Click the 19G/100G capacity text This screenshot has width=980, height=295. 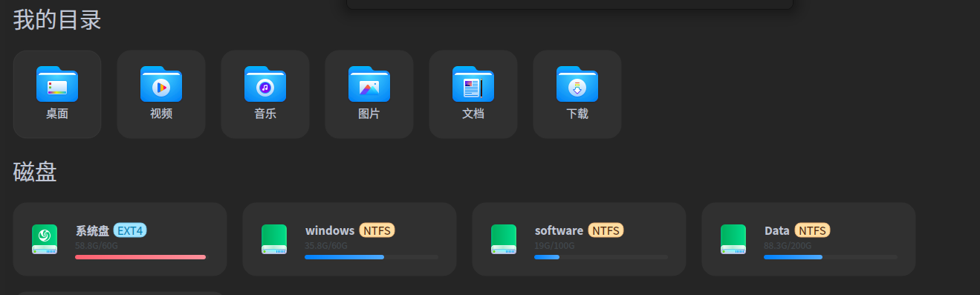[554, 246]
